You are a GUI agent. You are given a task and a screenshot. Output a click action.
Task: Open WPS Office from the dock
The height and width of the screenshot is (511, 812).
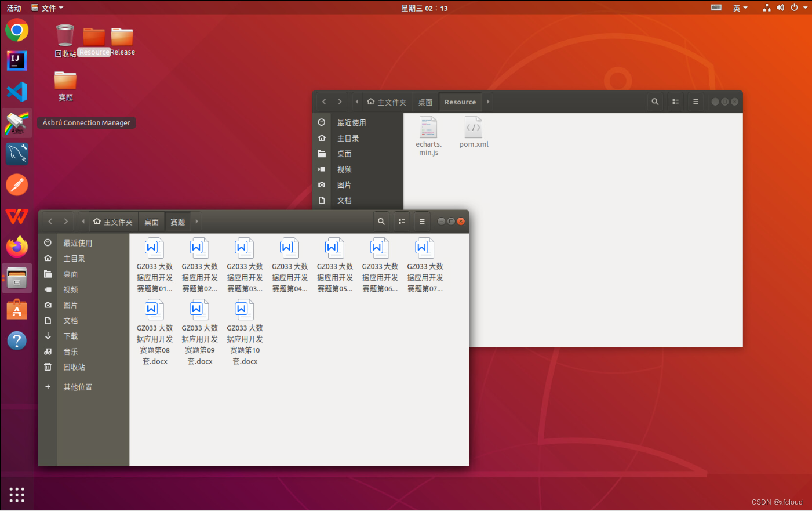[17, 216]
